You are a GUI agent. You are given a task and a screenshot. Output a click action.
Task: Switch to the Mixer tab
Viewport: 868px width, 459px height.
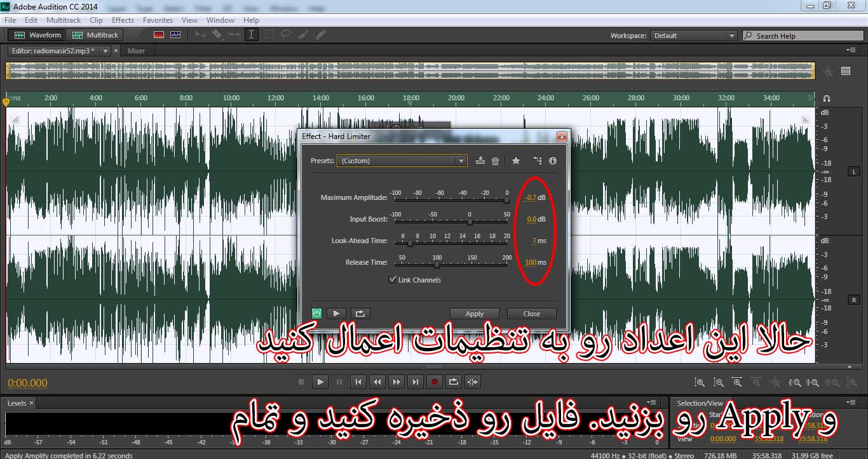136,51
